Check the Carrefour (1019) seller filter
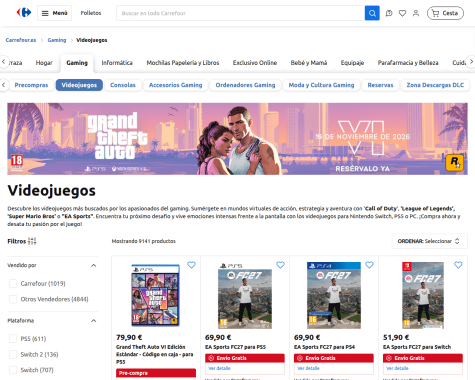Viewport: 475px width, 380px height. [13, 283]
